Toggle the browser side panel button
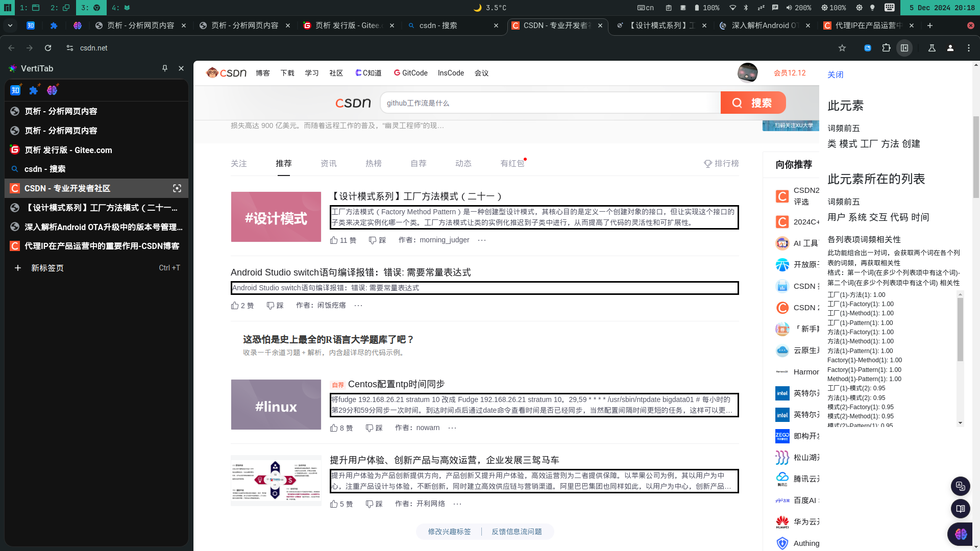 tap(904, 48)
